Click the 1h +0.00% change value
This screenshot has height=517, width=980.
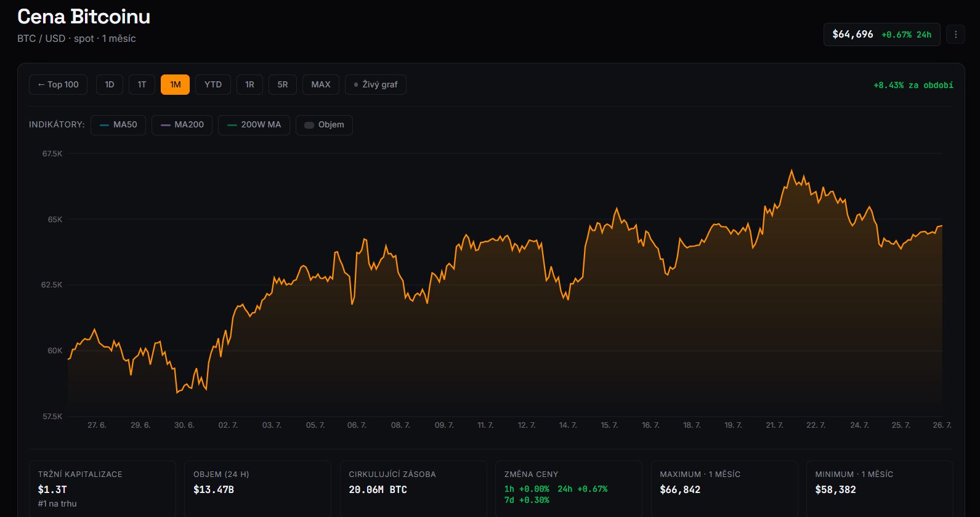527,489
